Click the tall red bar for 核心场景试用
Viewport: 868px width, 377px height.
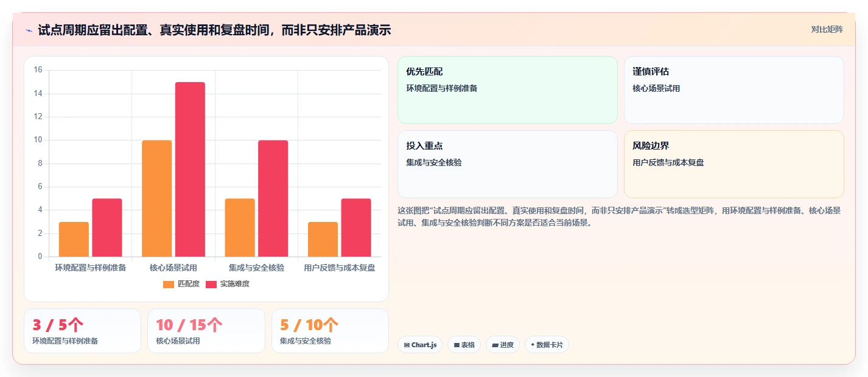(190, 170)
